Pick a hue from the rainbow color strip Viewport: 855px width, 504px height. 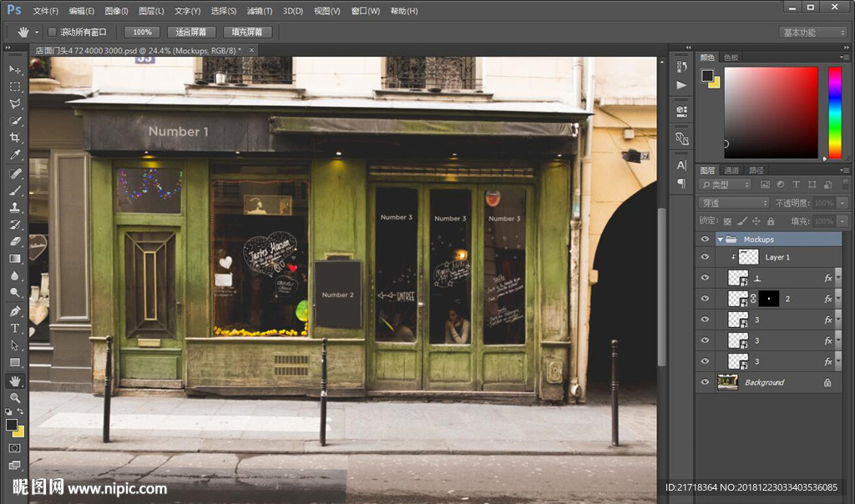point(834,112)
